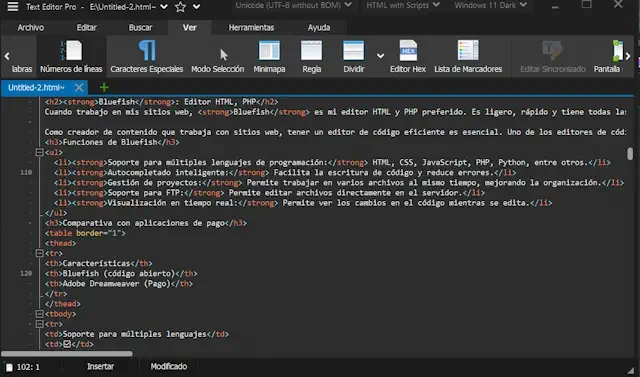Click the td Soporte para múltiples lenguajes line

click(137, 334)
